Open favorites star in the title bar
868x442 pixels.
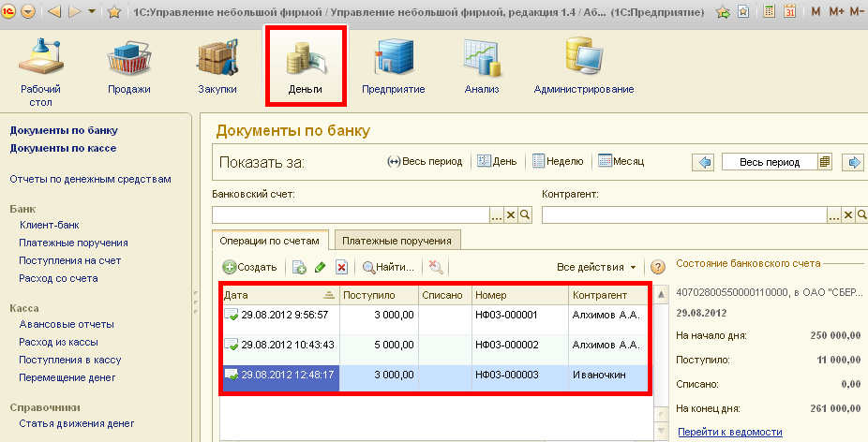pos(114,11)
